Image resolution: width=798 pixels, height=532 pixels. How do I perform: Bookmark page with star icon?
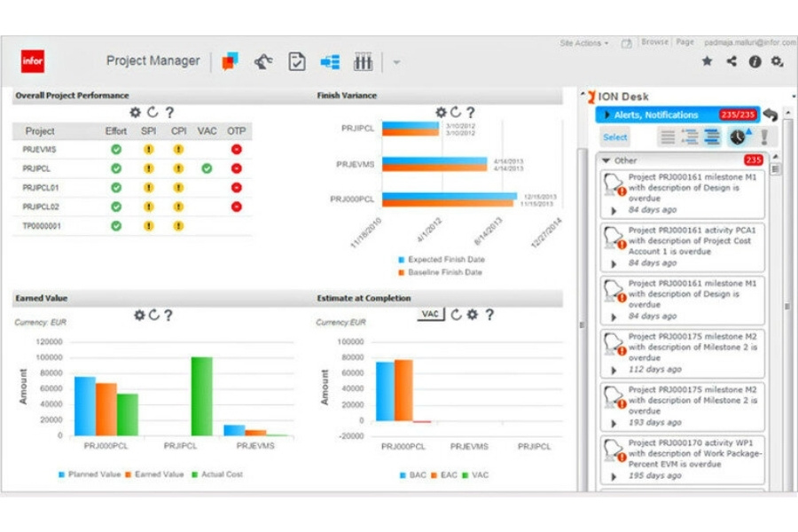pyautogui.click(x=707, y=61)
